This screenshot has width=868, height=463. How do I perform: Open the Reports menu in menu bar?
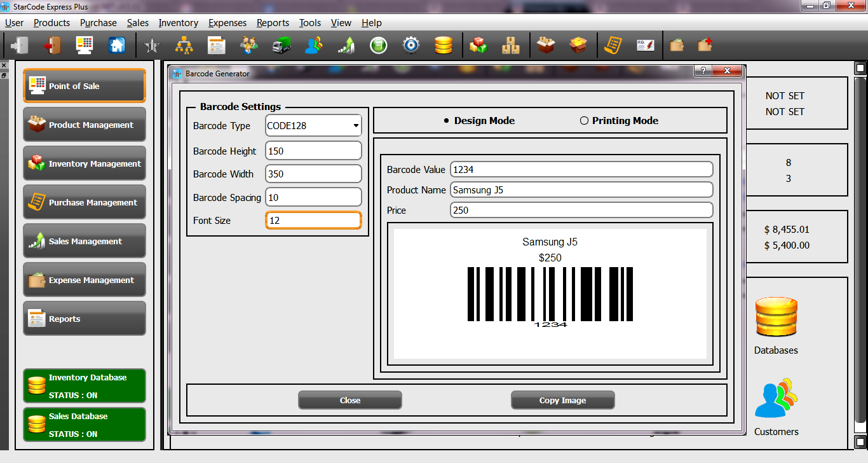click(273, 23)
